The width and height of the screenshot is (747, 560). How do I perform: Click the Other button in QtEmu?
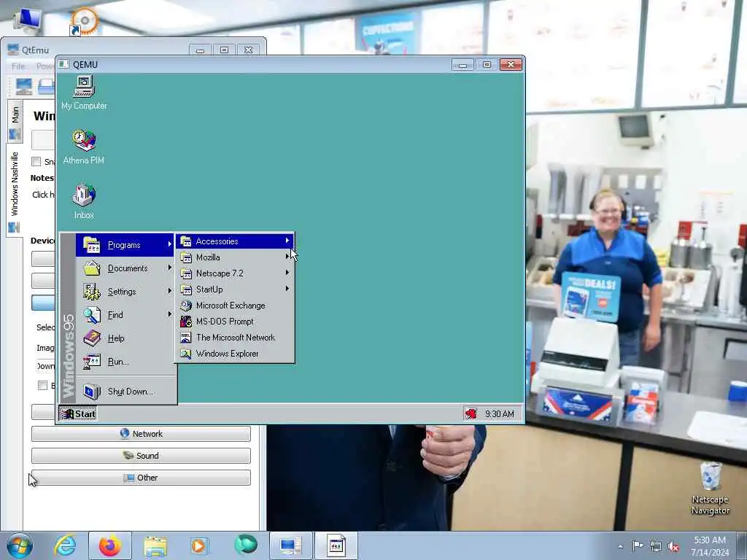[141, 478]
